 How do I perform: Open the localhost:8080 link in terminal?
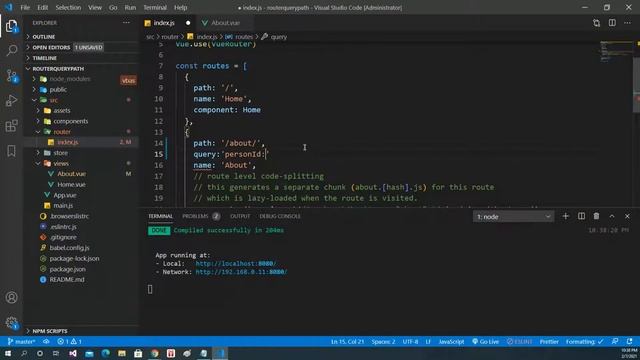(x=236, y=264)
